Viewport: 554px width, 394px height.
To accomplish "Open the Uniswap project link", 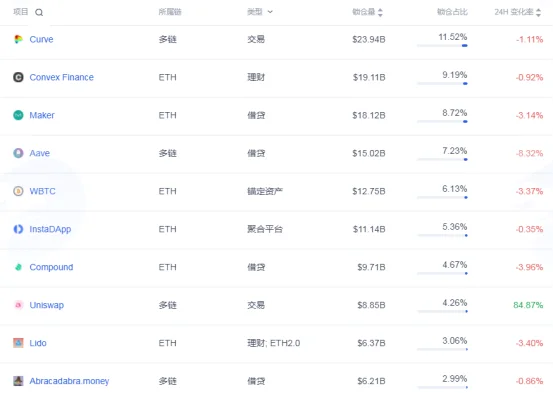I will [x=47, y=305].
